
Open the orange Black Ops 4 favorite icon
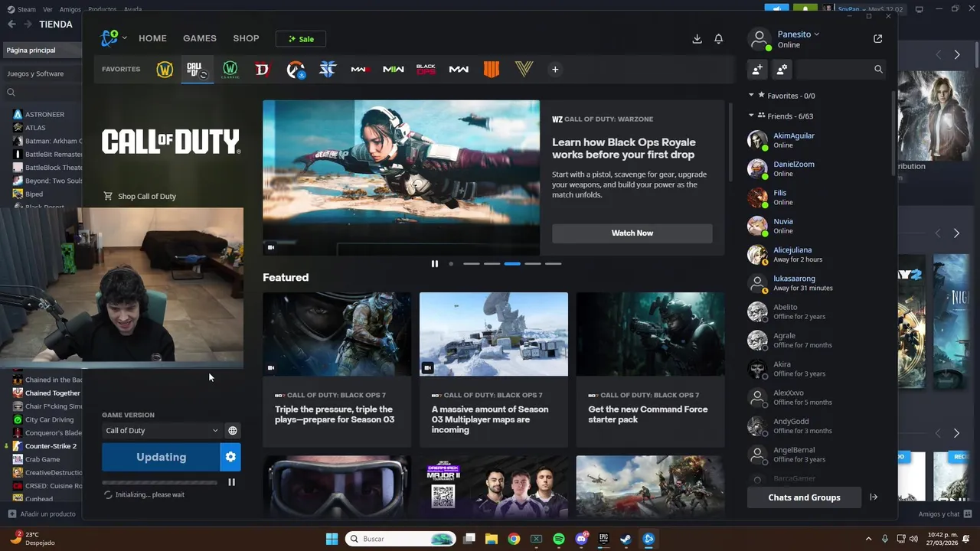pyautogui.click(x=492, y=70)
